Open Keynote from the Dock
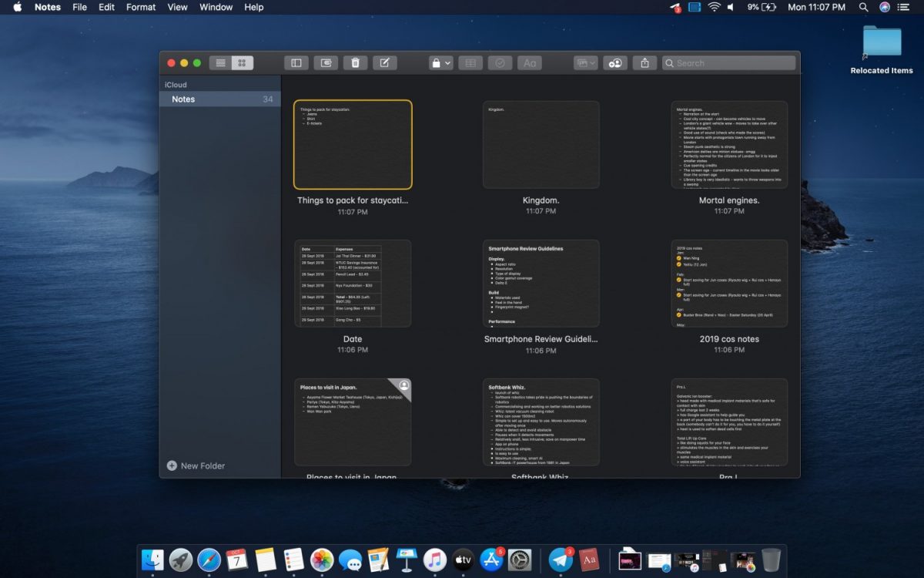924x578 pixels. coord(406,560)
